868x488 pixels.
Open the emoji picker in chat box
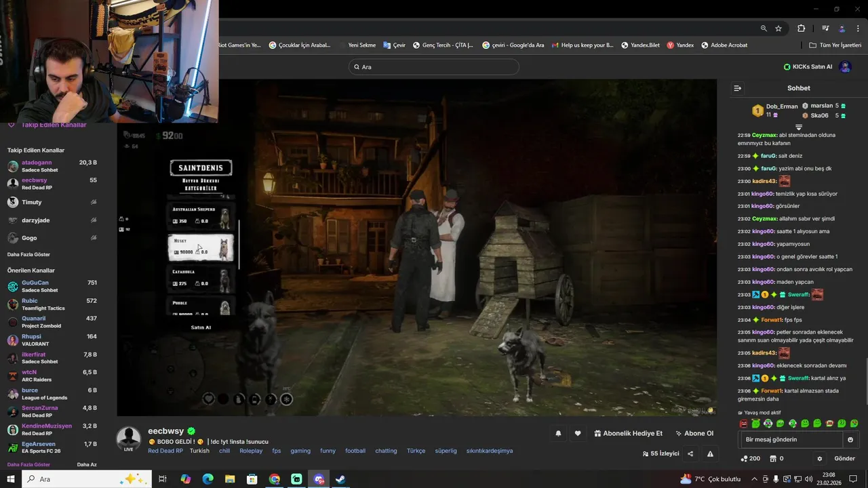[x=850, y=440]
